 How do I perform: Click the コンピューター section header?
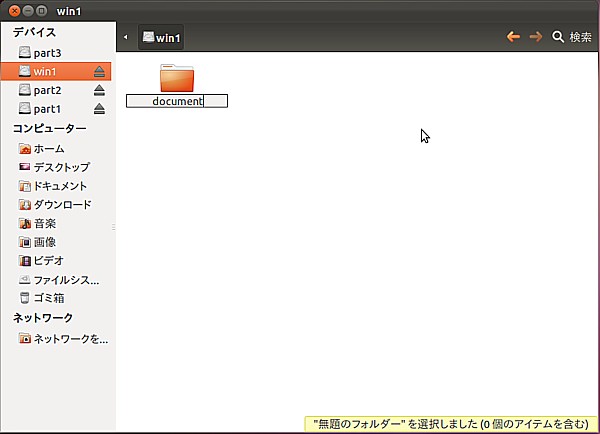49,128
